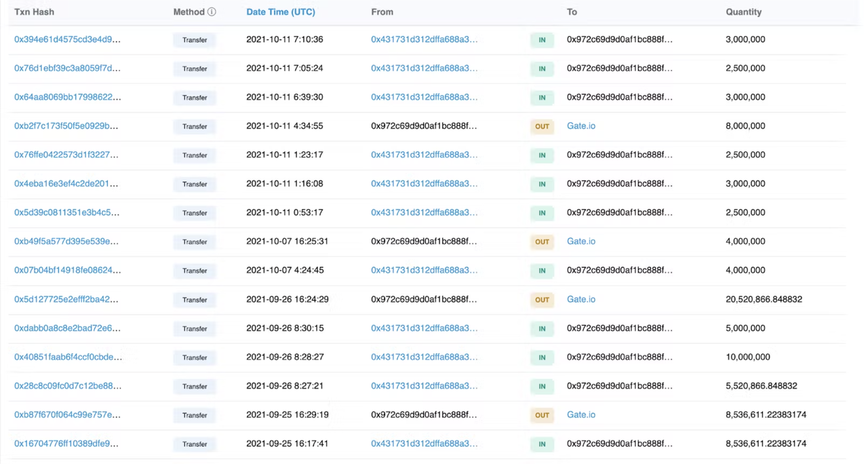Click the info icon beside Method header

tap(212, 12)
